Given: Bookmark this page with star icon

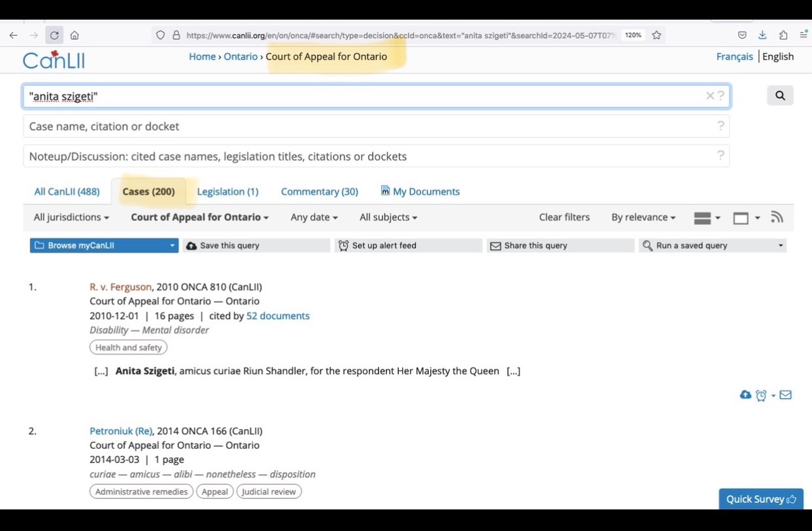Looking at the screenshot, I should [656, 35].
